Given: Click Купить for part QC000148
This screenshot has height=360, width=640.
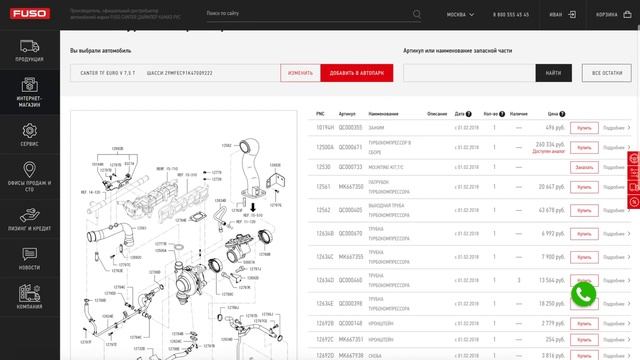Looking at the screenshot, I should pyautogui.click(x=584, y=323).
